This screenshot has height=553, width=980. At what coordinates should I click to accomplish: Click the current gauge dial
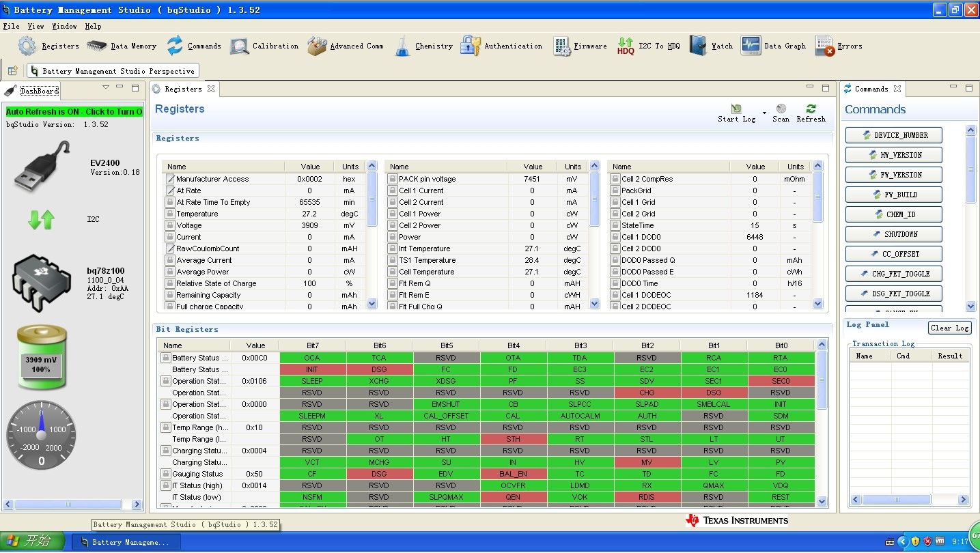pyautogui.click(x=41, y=435)
